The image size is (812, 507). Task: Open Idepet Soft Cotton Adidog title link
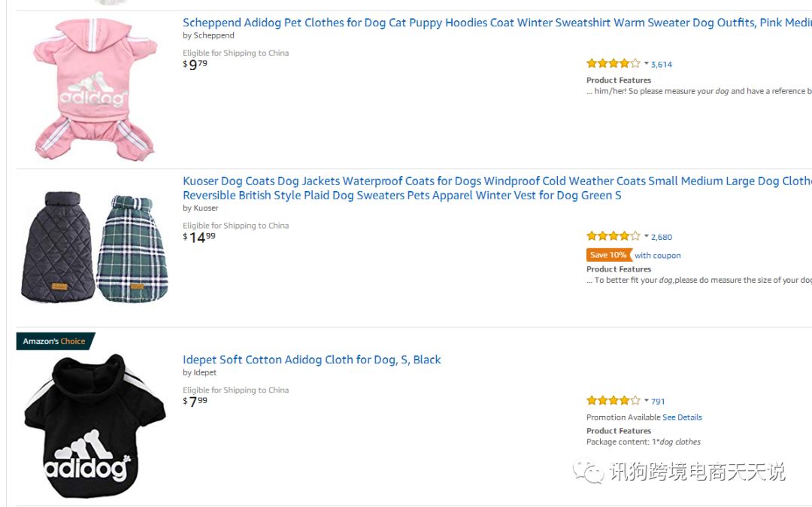[311, 360]
